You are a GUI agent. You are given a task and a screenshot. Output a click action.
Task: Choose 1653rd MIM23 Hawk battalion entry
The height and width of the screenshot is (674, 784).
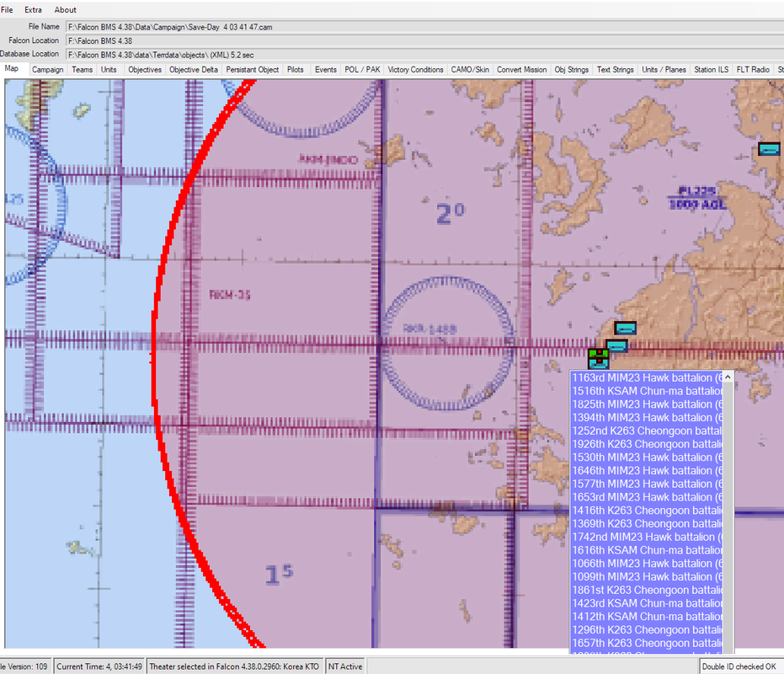[x=647, y=497]
